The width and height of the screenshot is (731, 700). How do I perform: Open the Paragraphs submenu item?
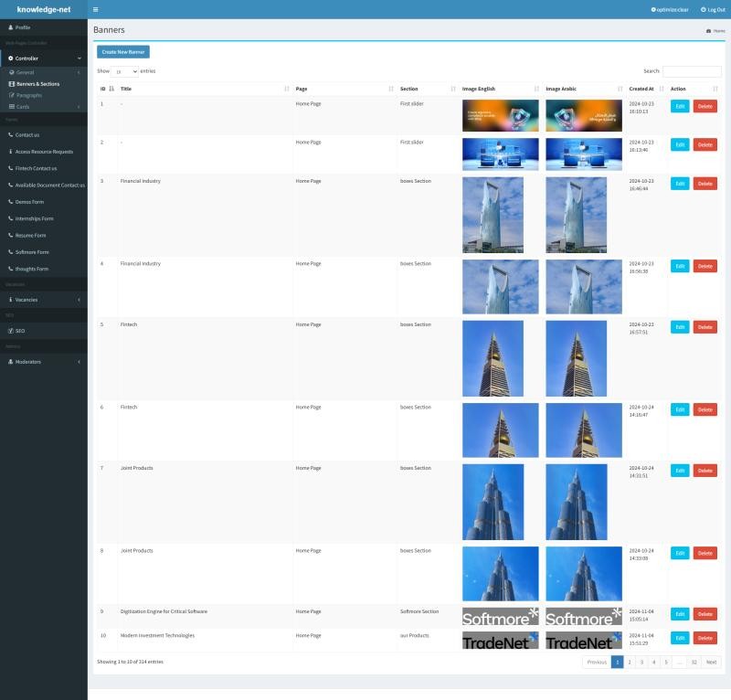click(29, 95)
